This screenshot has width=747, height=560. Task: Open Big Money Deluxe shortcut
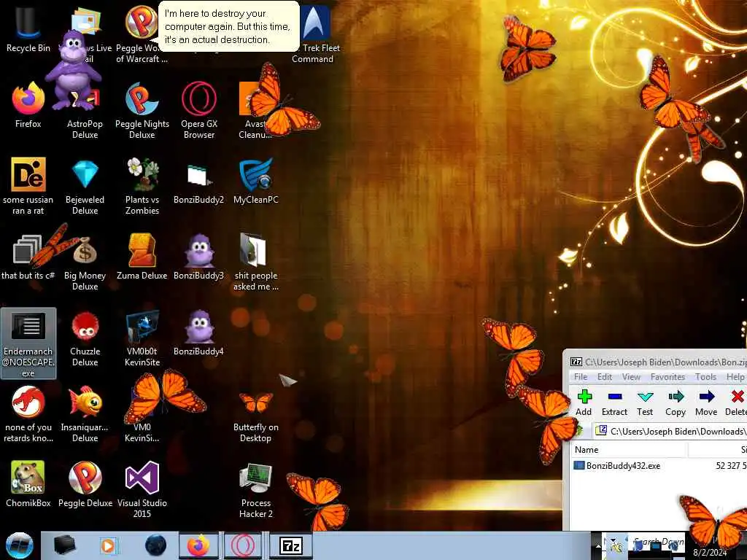tap(85, 263)
